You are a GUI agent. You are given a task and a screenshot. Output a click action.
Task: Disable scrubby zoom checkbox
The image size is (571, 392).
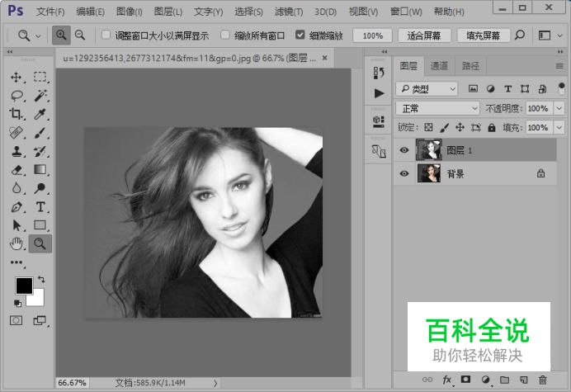(x=300, y=35)
